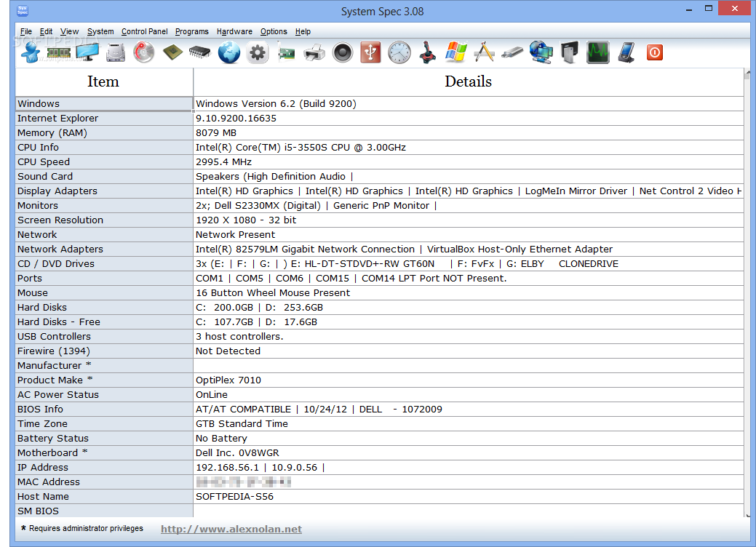Viewport: 756px width, 547px height.
Task: Visit the www.alexnolan.net link
Action: click(231, 529)
